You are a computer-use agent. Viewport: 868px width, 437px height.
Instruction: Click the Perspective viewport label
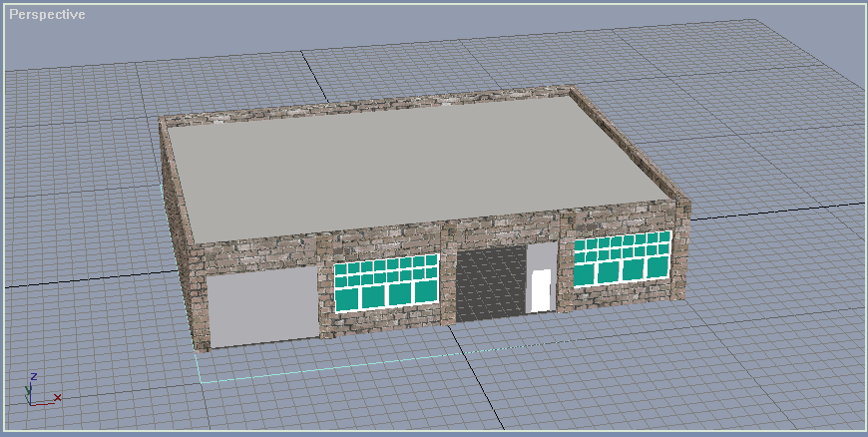[47, 14]
